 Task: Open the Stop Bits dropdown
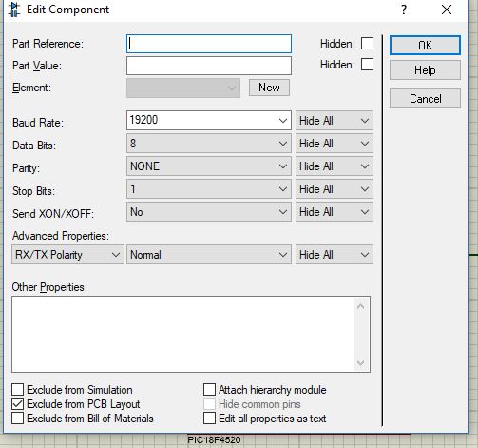(209, 189)
